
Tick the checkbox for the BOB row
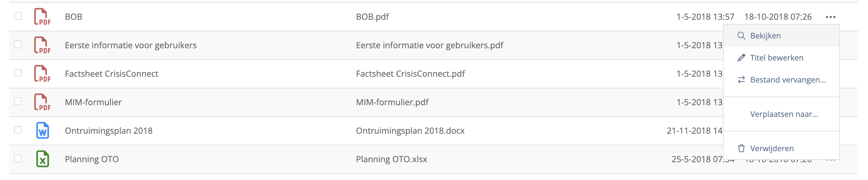pyautogui.click(x=18, y=16)
